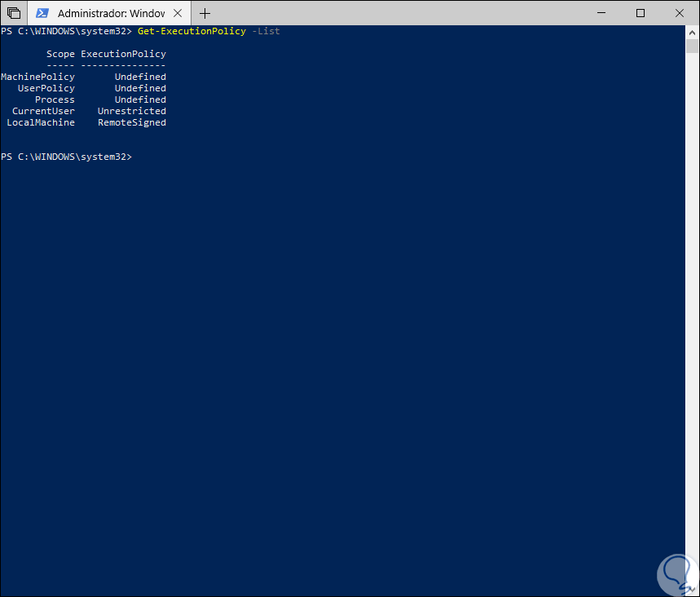Close the terminal window
This screenshot has width=700, height=597.
pos(680,13)
